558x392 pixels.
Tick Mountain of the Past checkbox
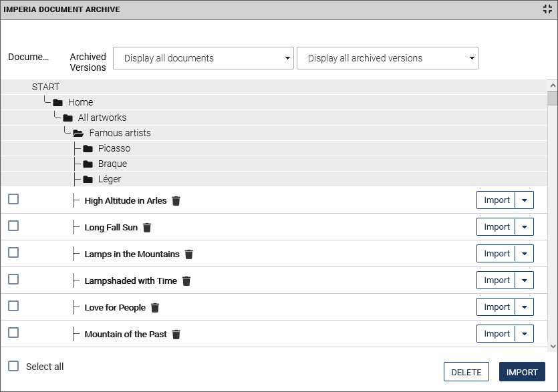point(13,333)
